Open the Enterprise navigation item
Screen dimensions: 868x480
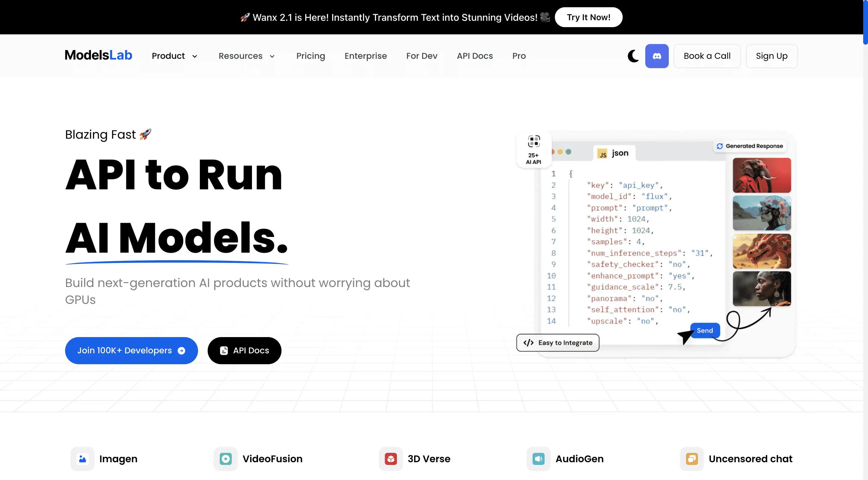366,56
